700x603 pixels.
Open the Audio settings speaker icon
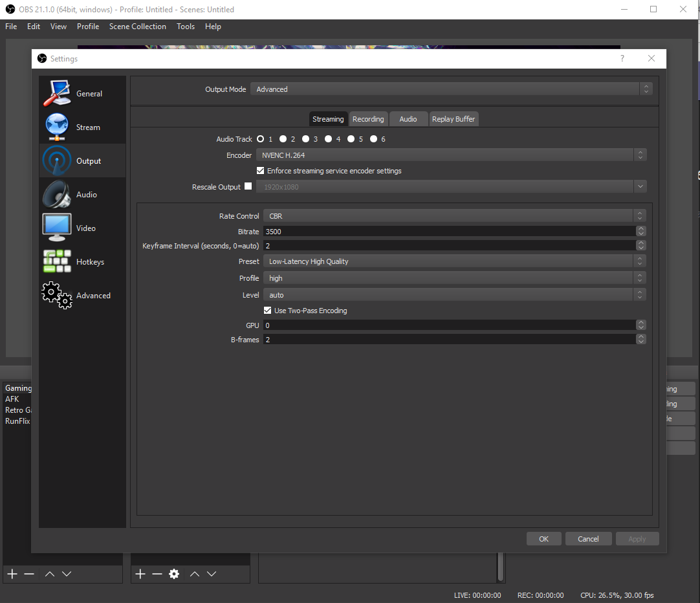coord(57,194)
